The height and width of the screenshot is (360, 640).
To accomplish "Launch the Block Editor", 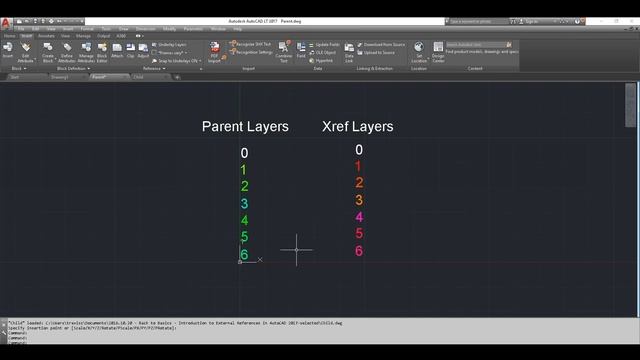I will click(x=102, y=52).
